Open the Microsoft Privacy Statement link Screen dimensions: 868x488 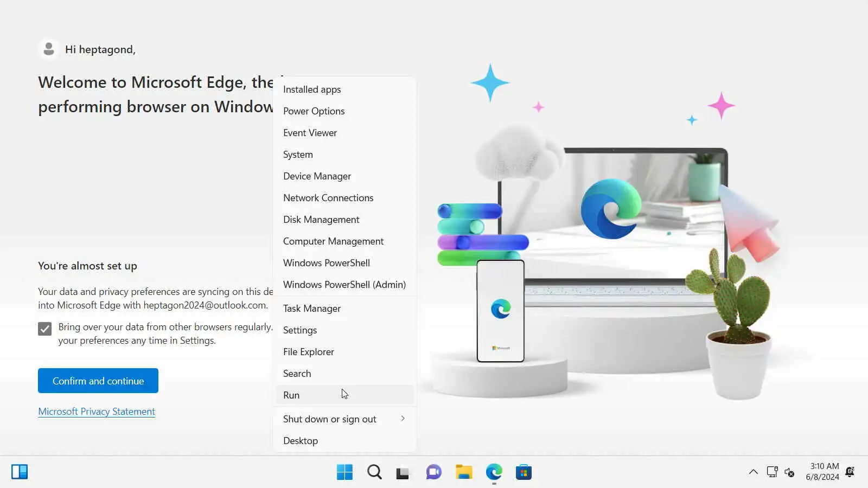pyautogui.click(x=97, y=412)
